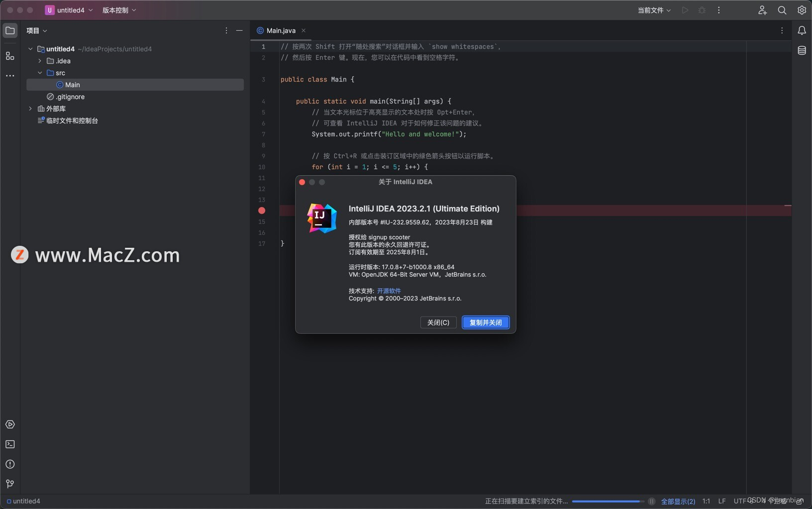812x509 pixels.
Task: Click the Code With Me add-user icon
Action: pos(762,10)
